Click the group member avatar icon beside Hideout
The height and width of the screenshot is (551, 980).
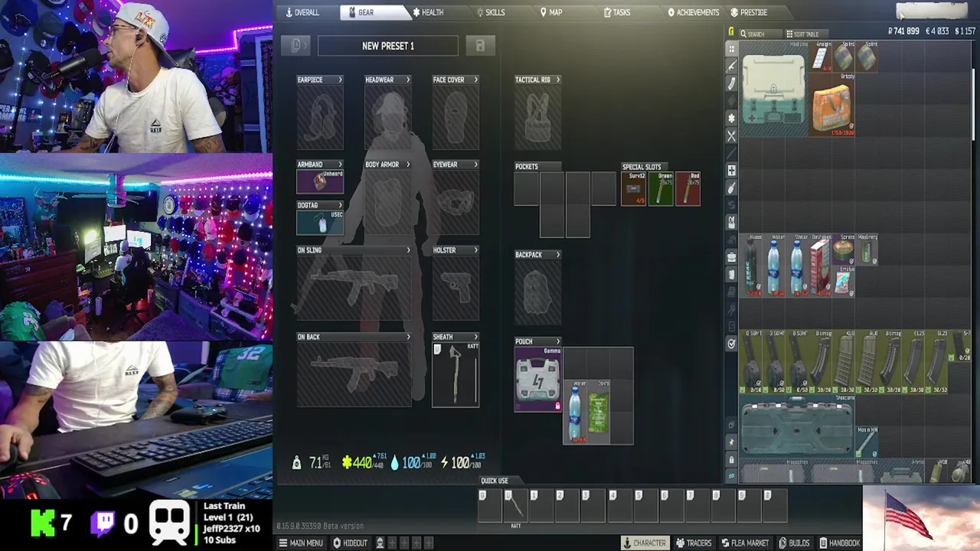pos(380,543)
